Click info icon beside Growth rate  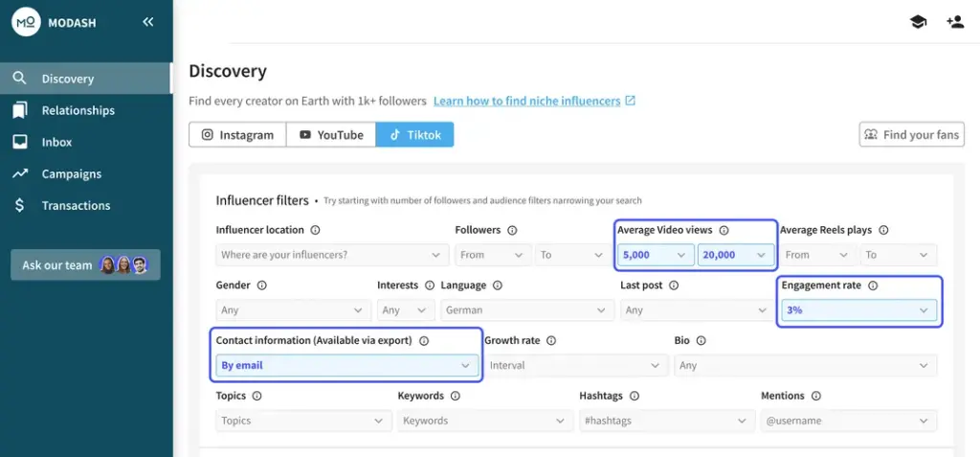point(551,340)
